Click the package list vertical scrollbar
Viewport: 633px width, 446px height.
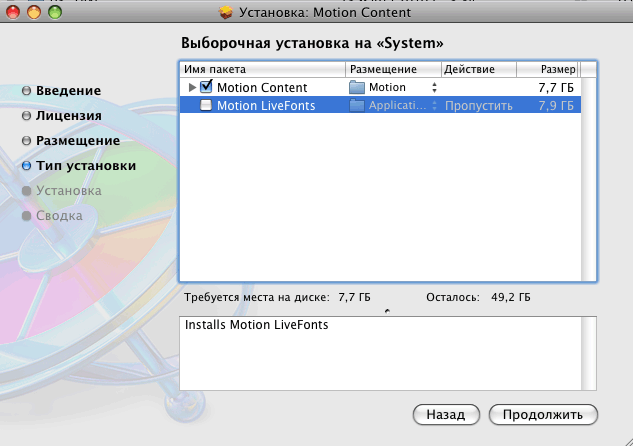click(x=589, y=180)
